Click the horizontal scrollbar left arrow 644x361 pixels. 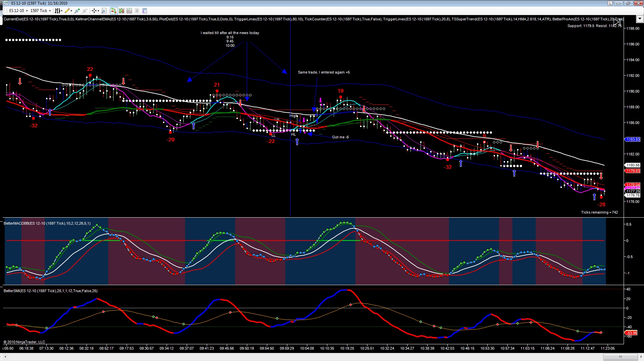click(5, 357)
